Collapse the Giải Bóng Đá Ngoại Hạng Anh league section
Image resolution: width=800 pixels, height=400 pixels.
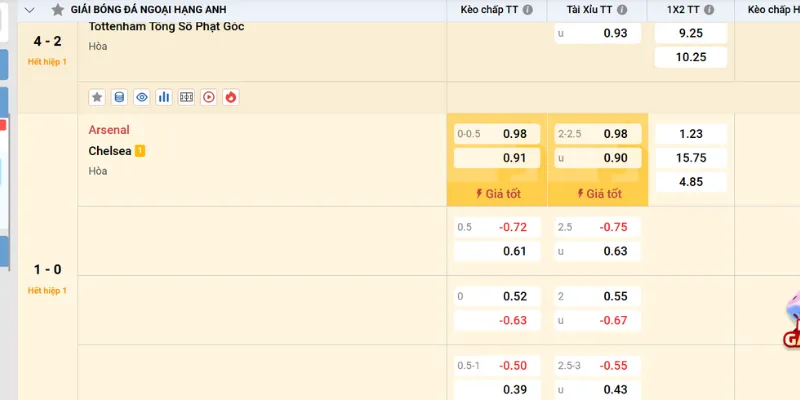coord(30,10)
